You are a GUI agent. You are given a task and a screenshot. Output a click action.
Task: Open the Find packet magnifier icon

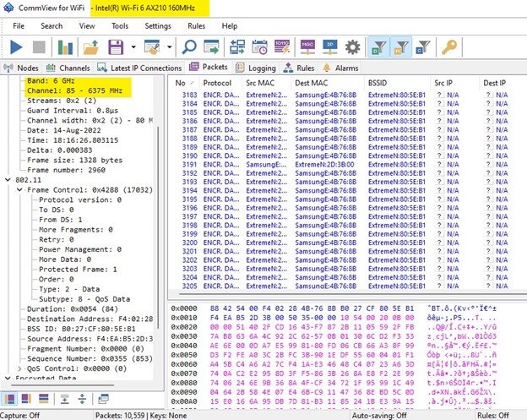(189, 46)
